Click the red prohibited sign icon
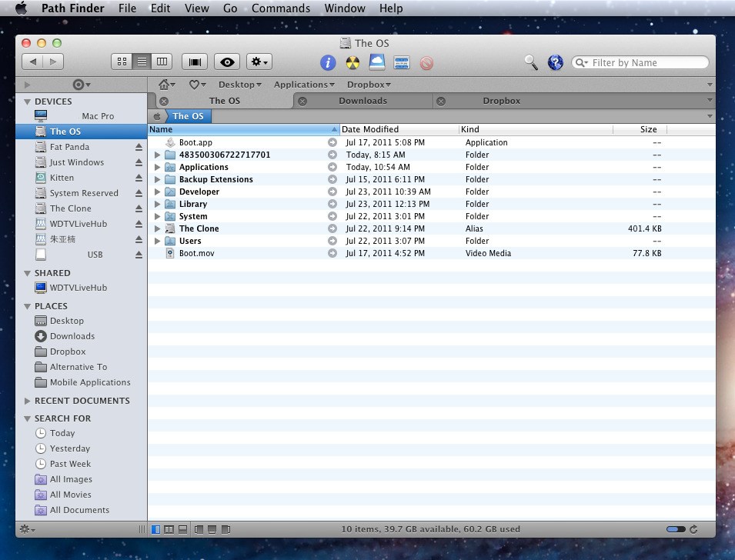Viewport: 735px width, 560px height. coord(426,63)
